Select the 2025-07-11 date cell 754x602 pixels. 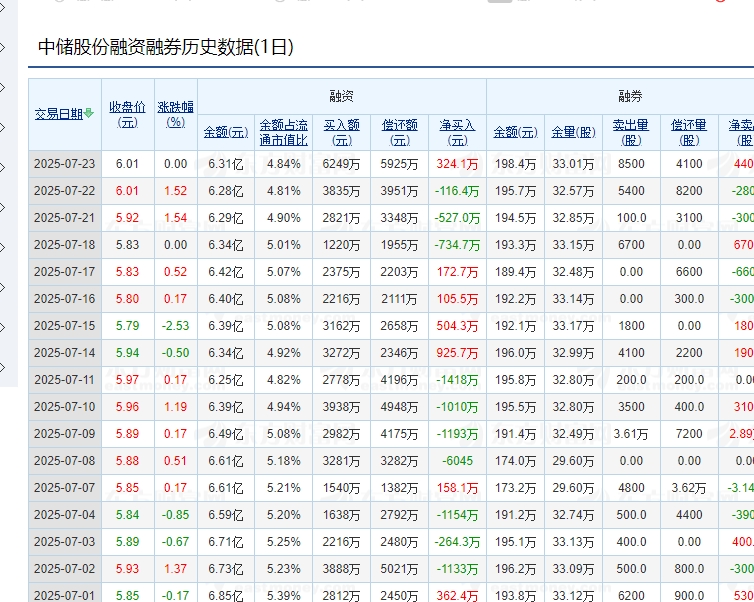click(x=64, y=380)
